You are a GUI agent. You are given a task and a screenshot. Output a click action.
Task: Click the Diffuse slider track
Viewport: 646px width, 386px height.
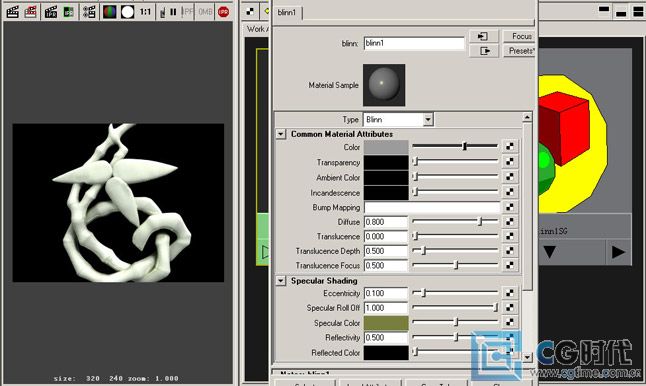pyautogui.click(x=455, y=222)
